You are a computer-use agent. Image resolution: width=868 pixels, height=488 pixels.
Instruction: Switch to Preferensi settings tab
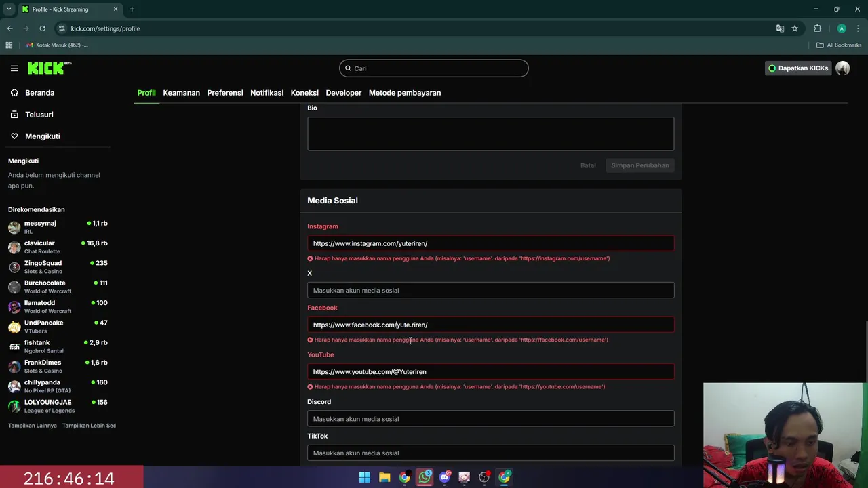click(225, 93)
